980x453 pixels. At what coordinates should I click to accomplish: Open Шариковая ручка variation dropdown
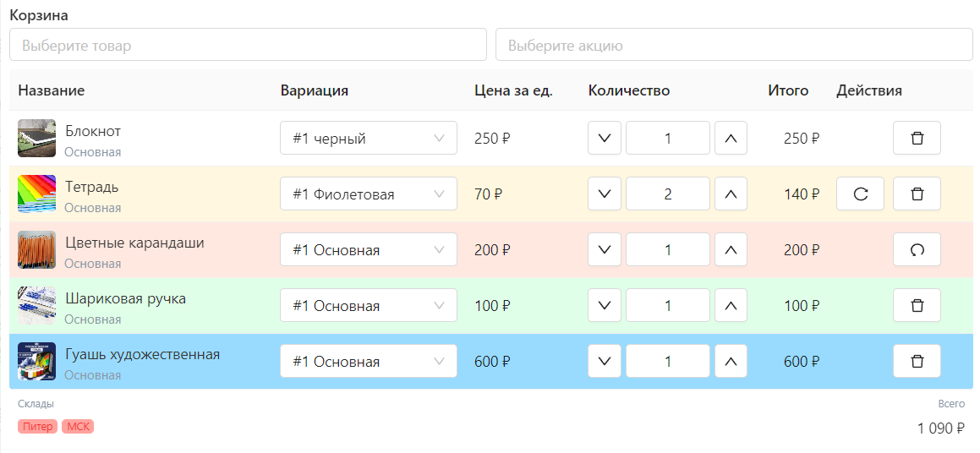point(368,306)
